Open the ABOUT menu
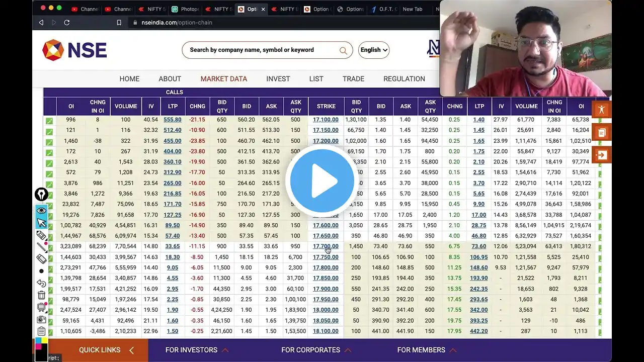 [x=170, y=79]
